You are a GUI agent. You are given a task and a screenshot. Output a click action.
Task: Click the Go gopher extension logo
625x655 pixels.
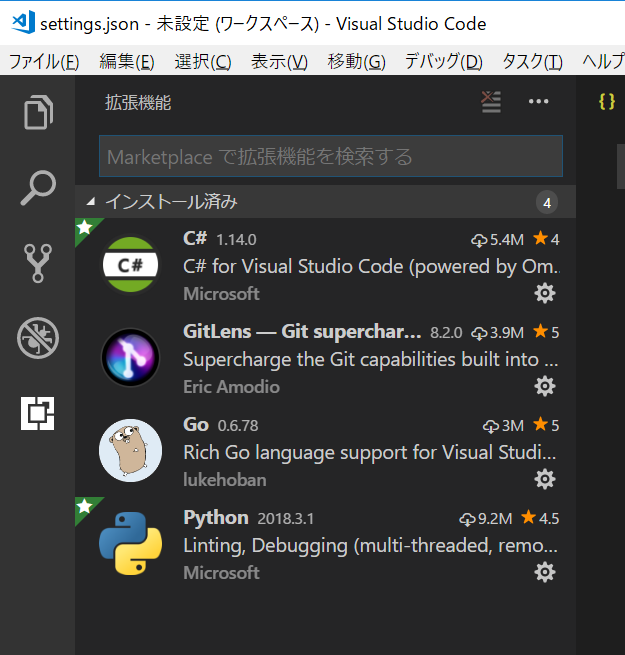[131, 450]
